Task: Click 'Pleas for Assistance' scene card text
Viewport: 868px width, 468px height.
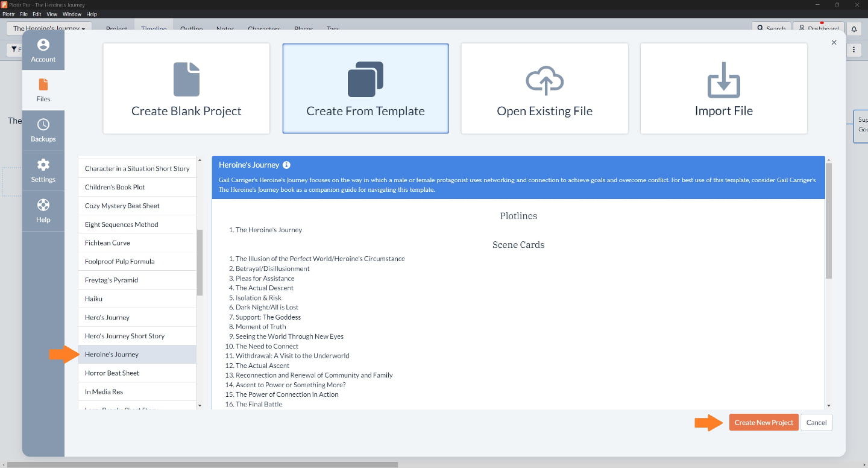Action: coord(265,279)
